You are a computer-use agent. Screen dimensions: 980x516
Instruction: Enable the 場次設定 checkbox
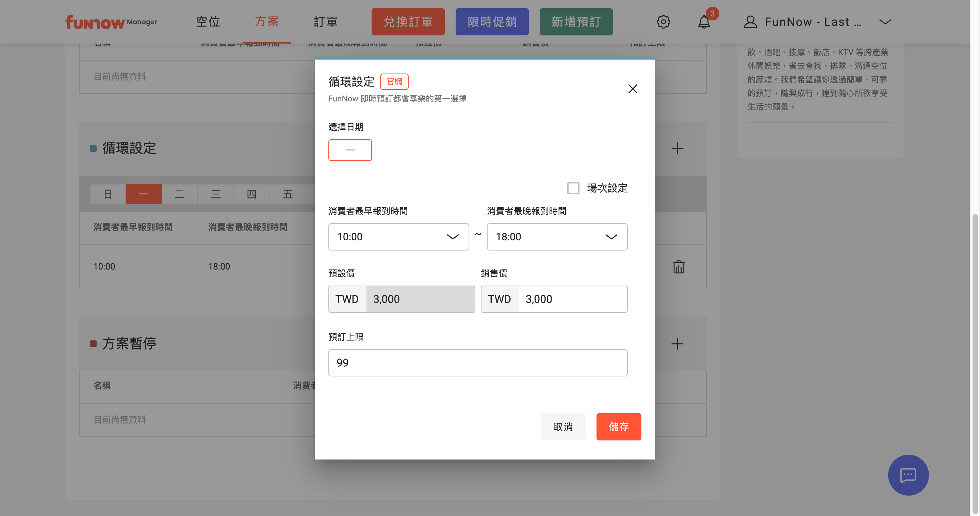pyautogui.click(x=573, y=188)
